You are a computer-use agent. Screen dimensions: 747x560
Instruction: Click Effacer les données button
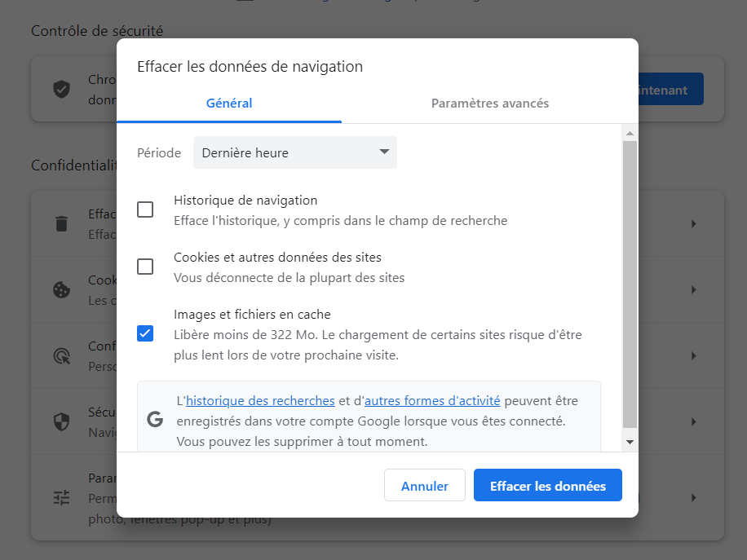pyautogui.click(x=547, y=484)
